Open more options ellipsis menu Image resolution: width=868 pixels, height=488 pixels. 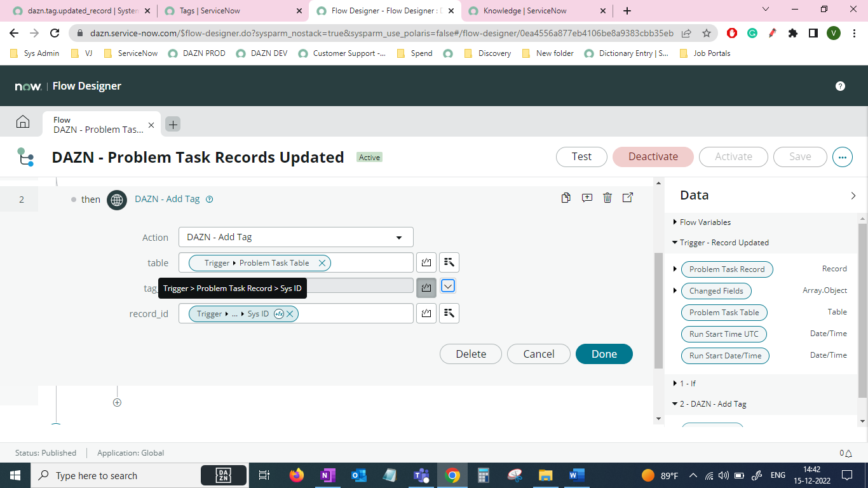point(843,157)
